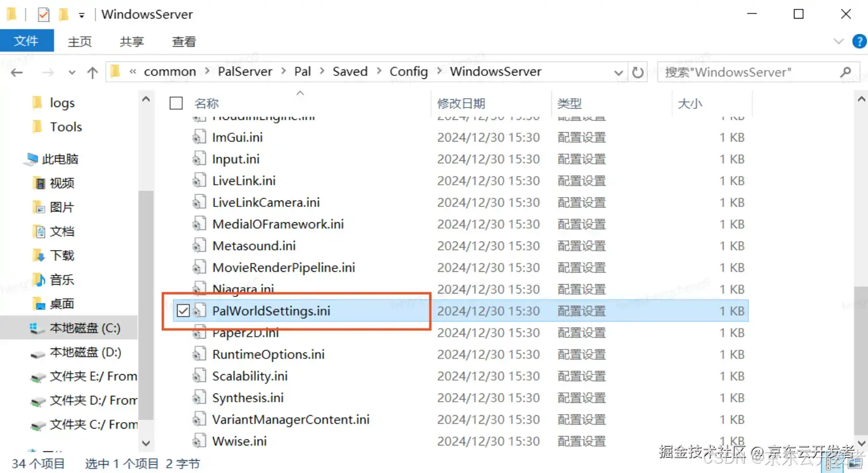Click the navigation pane scrollbar thumb
The width and height of the screenshot is (868, 473).
[147, 304]
